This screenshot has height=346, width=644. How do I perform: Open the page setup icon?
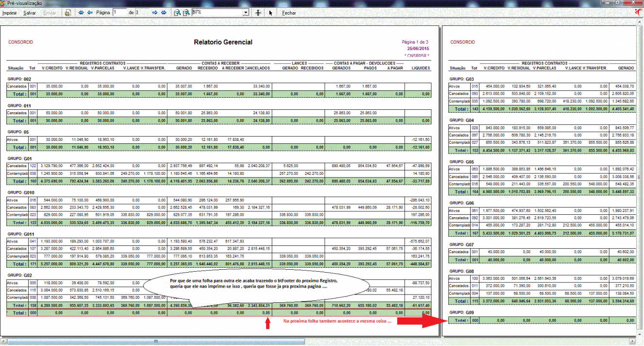68,13
